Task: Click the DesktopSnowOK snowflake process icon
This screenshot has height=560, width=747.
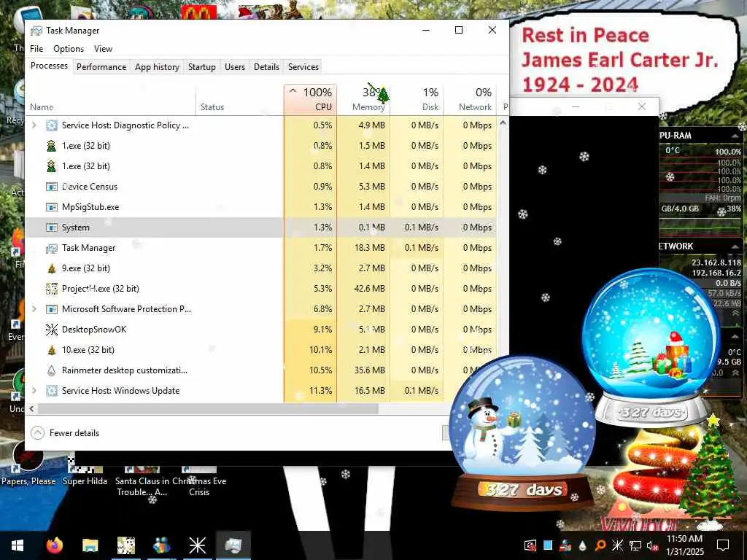Action: [52, 330]
